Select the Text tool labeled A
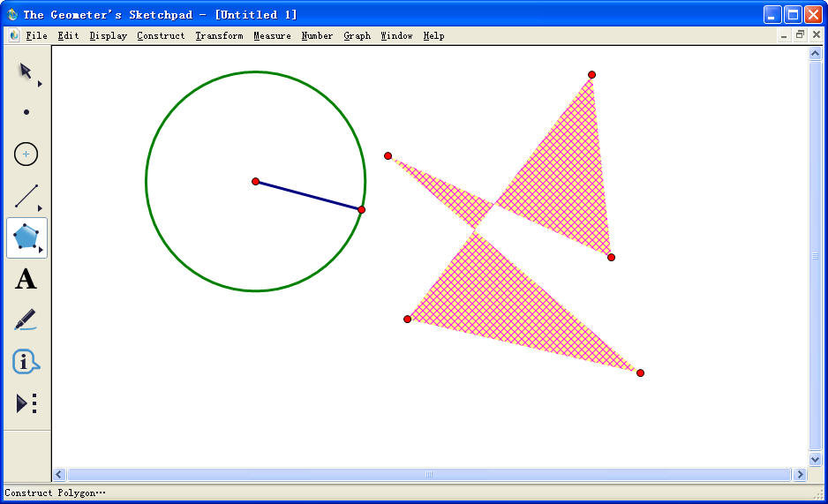This screenshot has width=828, height=504. click(x=26, y=279)
